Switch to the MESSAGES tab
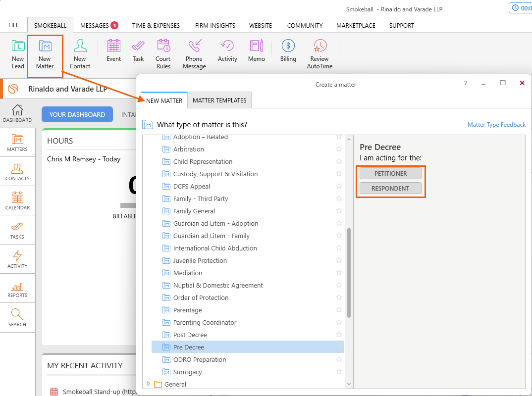Viewport: 532px width, 396px height. click(x=99, y=25)
